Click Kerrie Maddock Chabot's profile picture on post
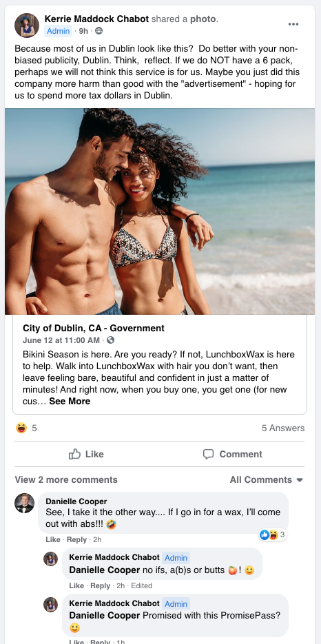Image resolution: width=321 pixels, height=644 pixels. 27,25
